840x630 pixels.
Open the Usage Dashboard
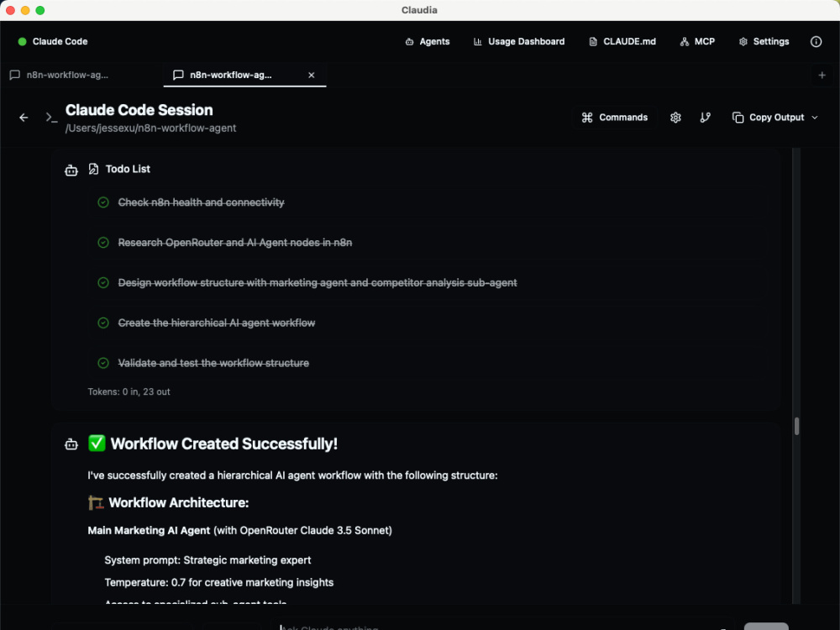click(518, 41)
